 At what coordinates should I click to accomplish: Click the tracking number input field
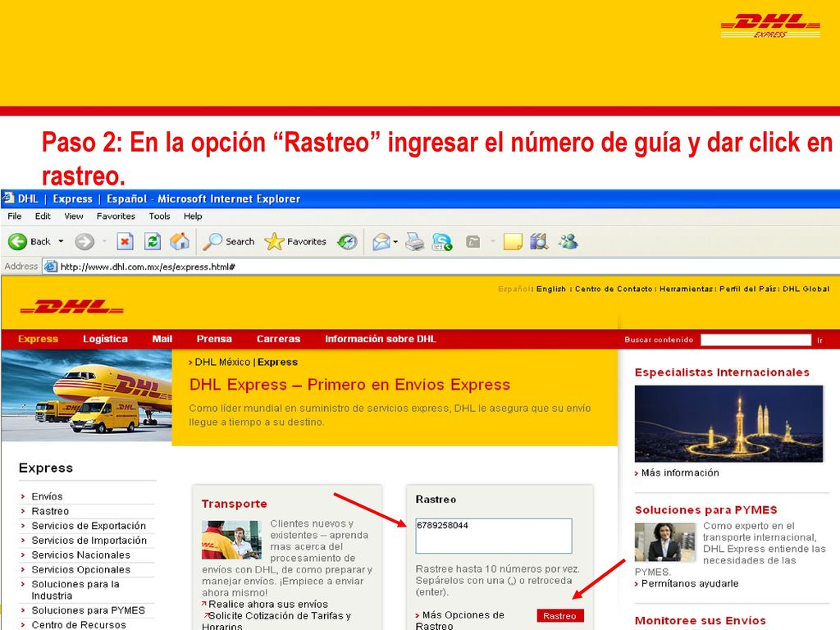493,536
